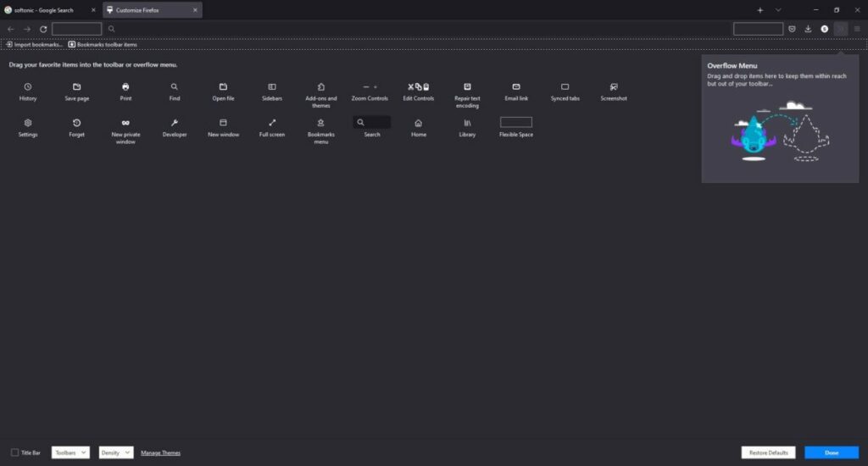This screenshot has height=466, width=868.
Task: Click the Print icon
Action: (125, 86)
